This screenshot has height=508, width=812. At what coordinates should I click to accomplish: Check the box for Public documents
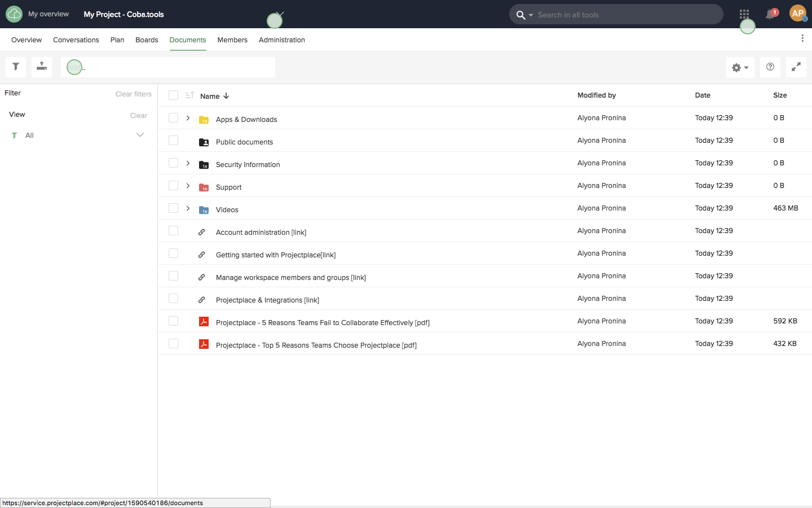tap(174, 141)
